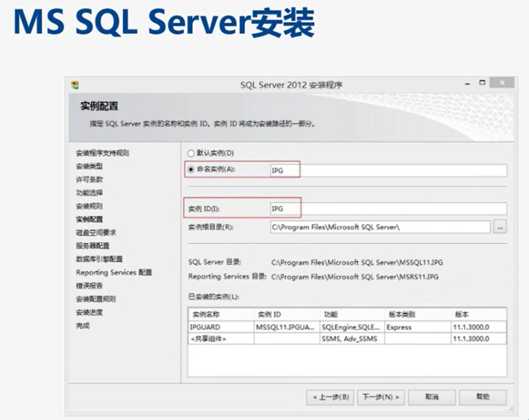Close the SQL Server 2012 setup window
The width and height of the screenshot is (529, 420).
(x=503, y=83)
